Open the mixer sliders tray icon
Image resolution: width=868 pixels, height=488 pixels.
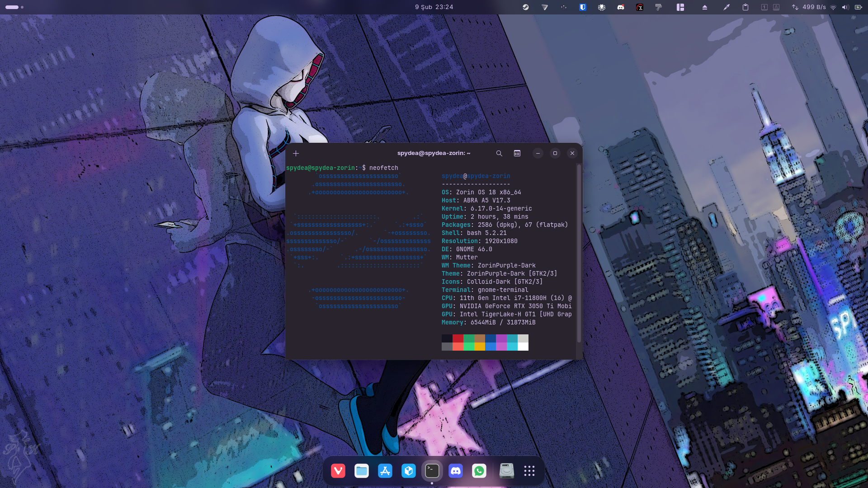pos(564,7)
